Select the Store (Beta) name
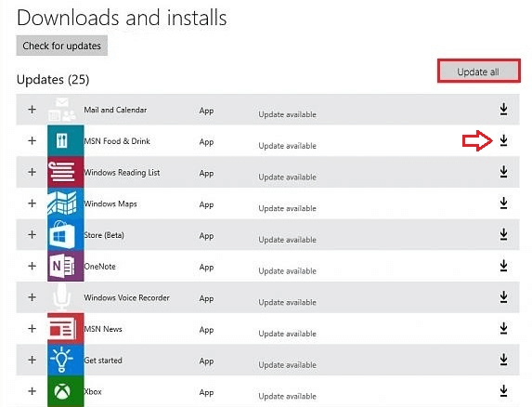 (104, 235)
